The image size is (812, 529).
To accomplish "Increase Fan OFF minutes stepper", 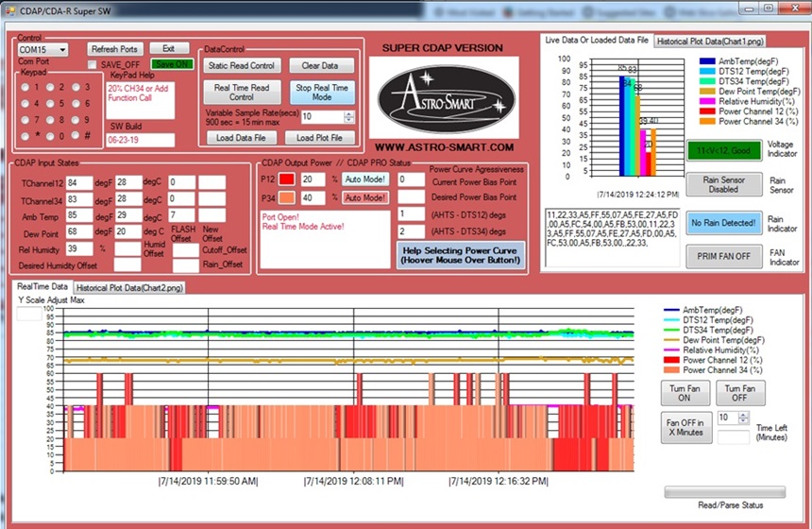I will click(744, 415).
